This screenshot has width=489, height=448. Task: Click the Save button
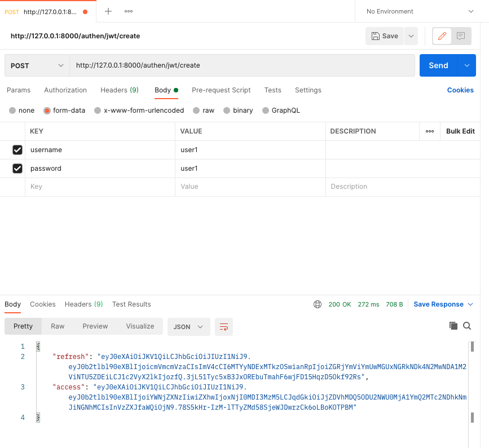tap(385, 36)
